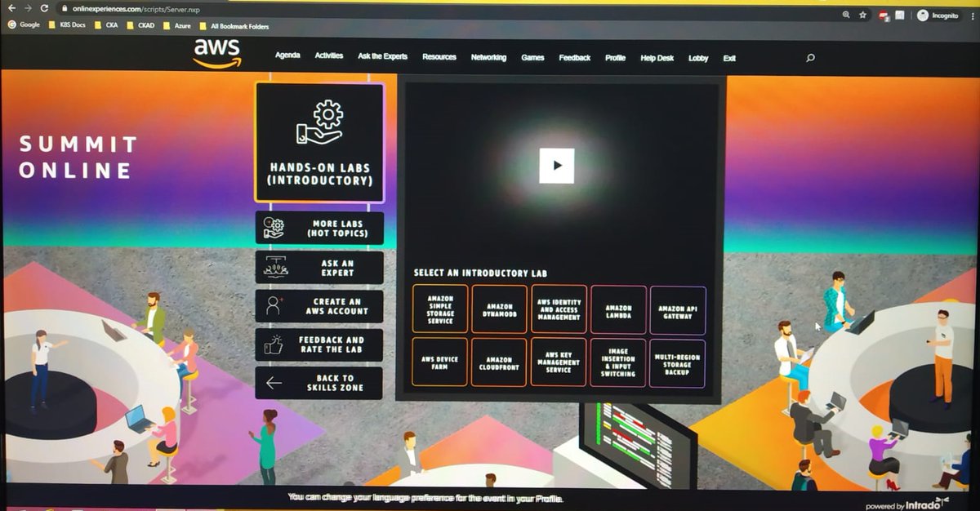Viewport: 980px width, 511px height.
Task: Open the Feedback menu item
Action: 575,58
